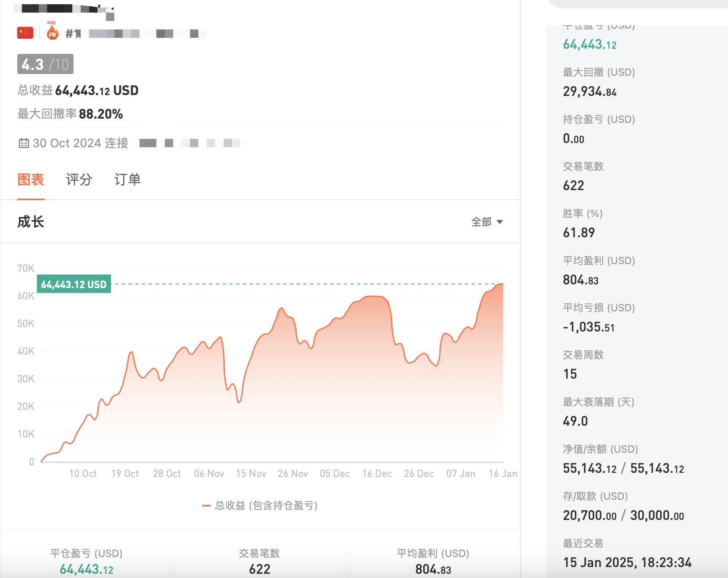Click sidebar green 64,443.12 value at top
The image size is (728, 578).
point(590,44)
